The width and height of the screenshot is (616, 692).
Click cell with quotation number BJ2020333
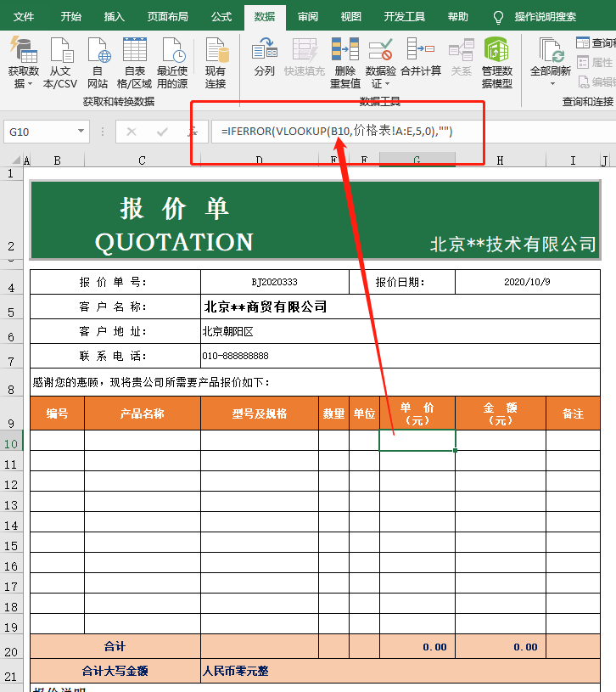(x=275, y=282)
